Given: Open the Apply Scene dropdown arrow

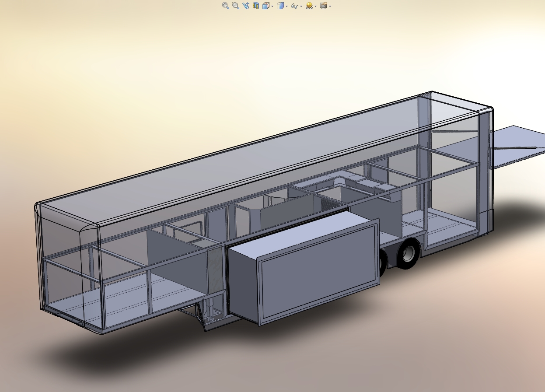Looking at the screenshot, I should [x=315, y=6].
